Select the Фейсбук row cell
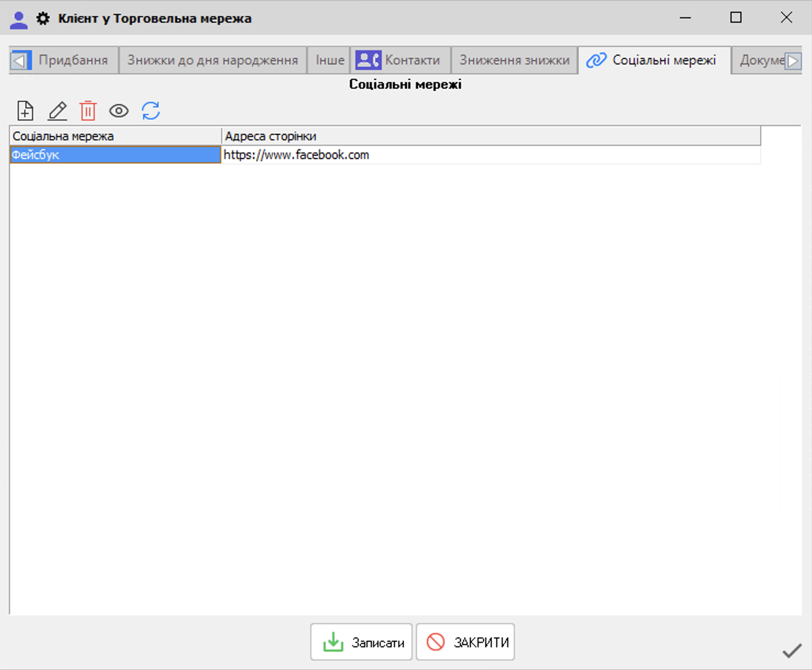 point(116,155)
